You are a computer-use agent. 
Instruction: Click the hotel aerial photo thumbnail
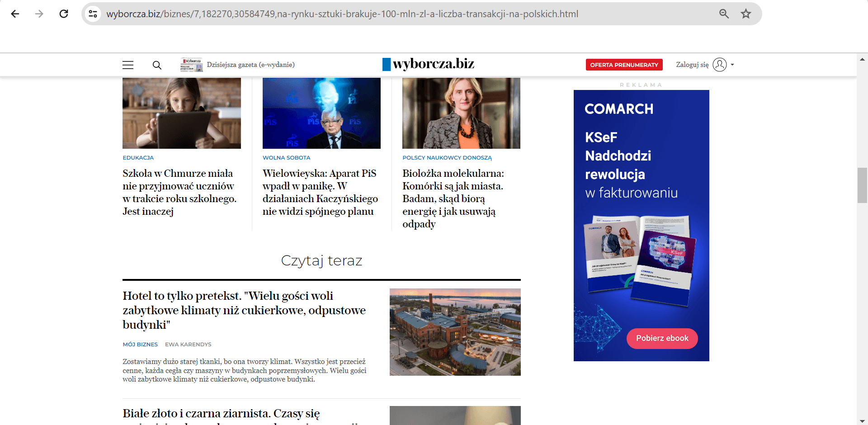click(x=455, y=332)
